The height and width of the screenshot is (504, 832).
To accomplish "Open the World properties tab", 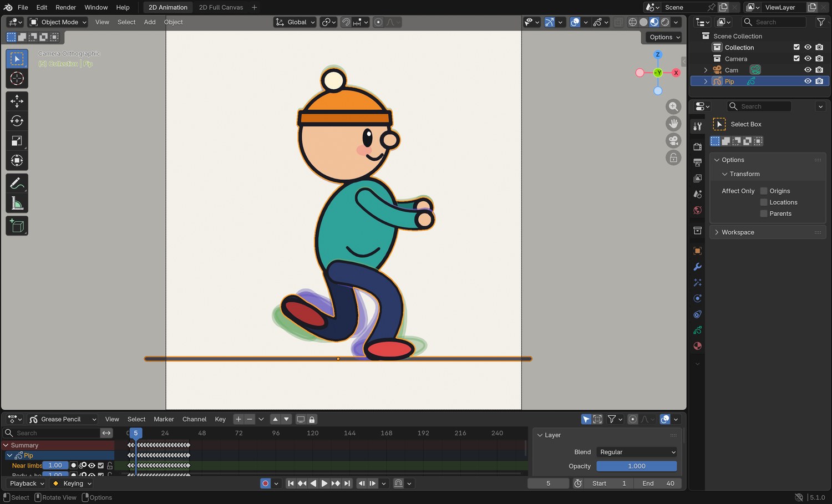I will (x=698, y=210).
